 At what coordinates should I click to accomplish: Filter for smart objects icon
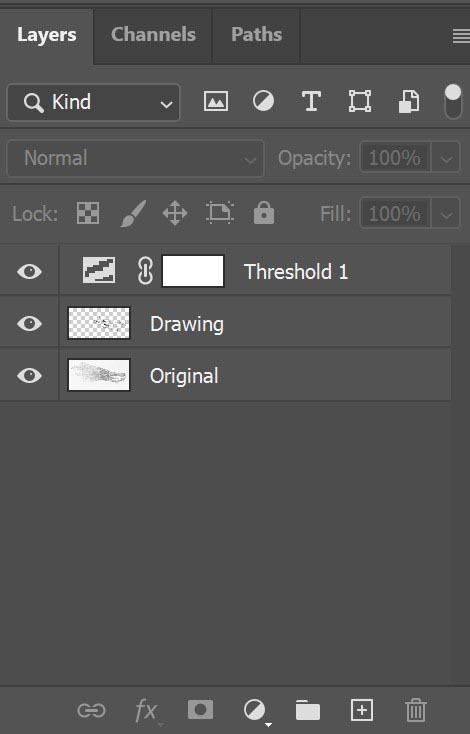click(x=409, y=102)
